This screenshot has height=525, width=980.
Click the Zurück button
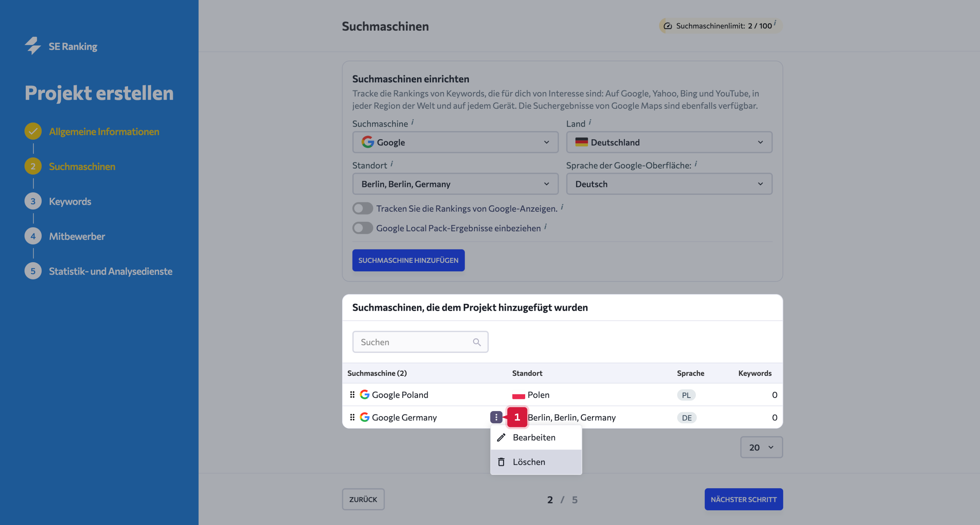pos(363,499)
